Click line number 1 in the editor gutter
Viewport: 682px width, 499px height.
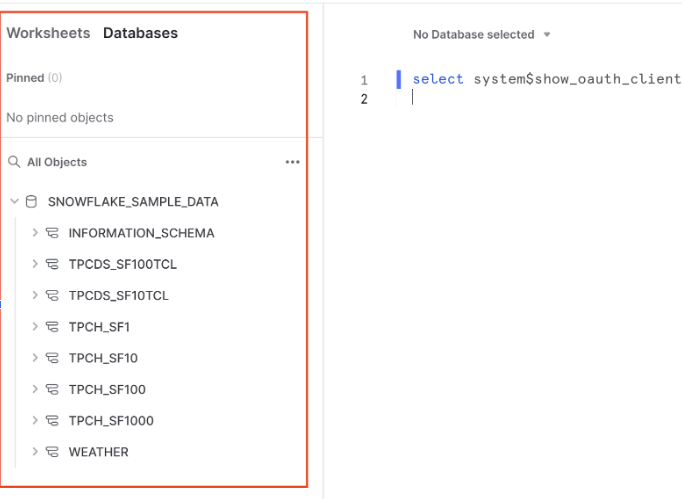364,80
